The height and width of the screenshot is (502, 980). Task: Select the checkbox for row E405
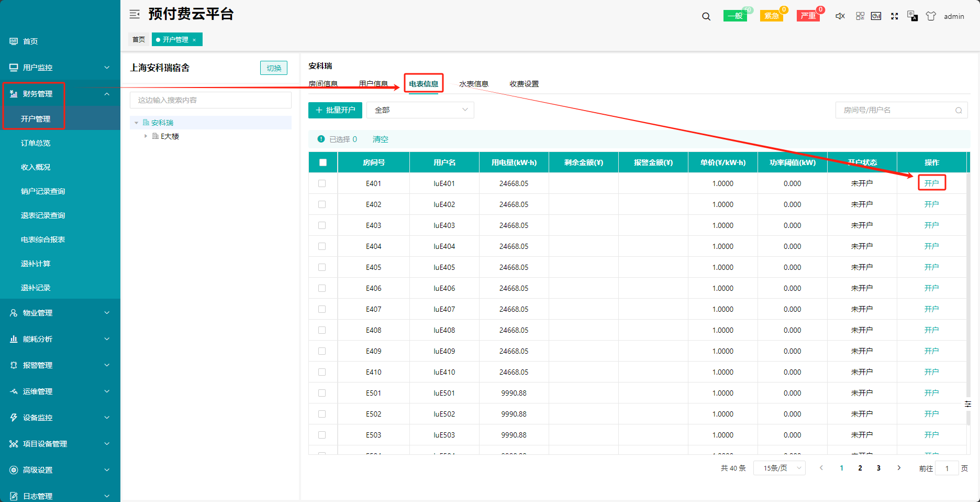[x=322, y=267]
